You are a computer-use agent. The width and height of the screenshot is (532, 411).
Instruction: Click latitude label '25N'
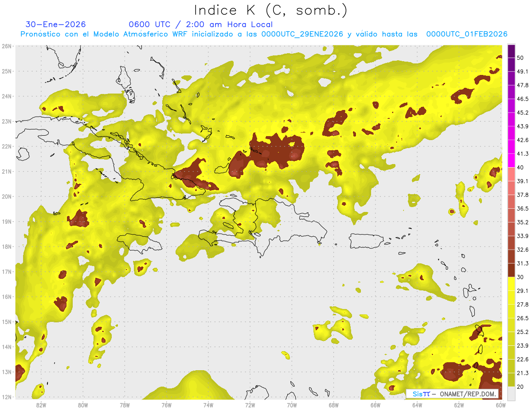(x=7, y=71)
